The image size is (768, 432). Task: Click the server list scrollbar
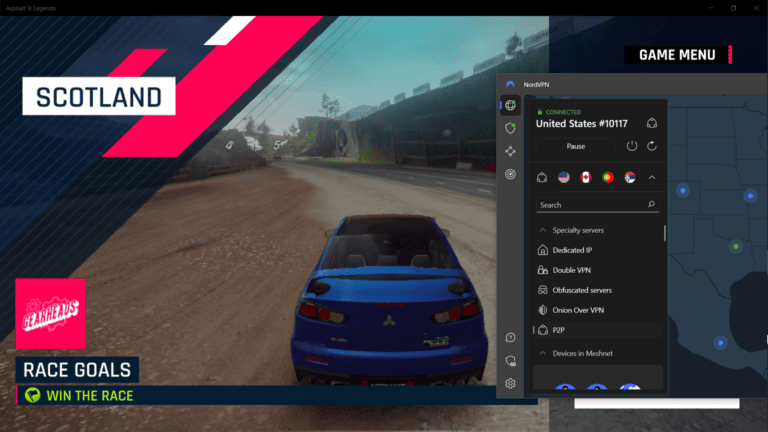665,233
